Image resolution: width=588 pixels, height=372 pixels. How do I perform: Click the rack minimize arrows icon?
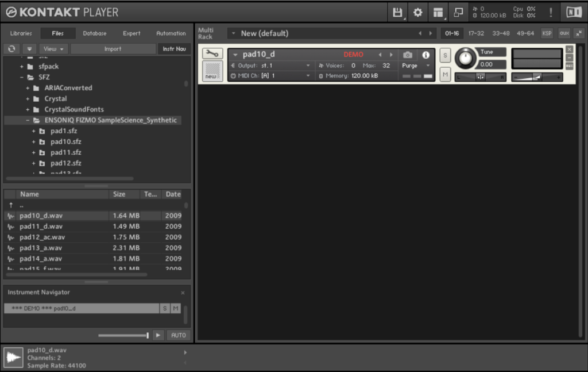pos(579,33)
